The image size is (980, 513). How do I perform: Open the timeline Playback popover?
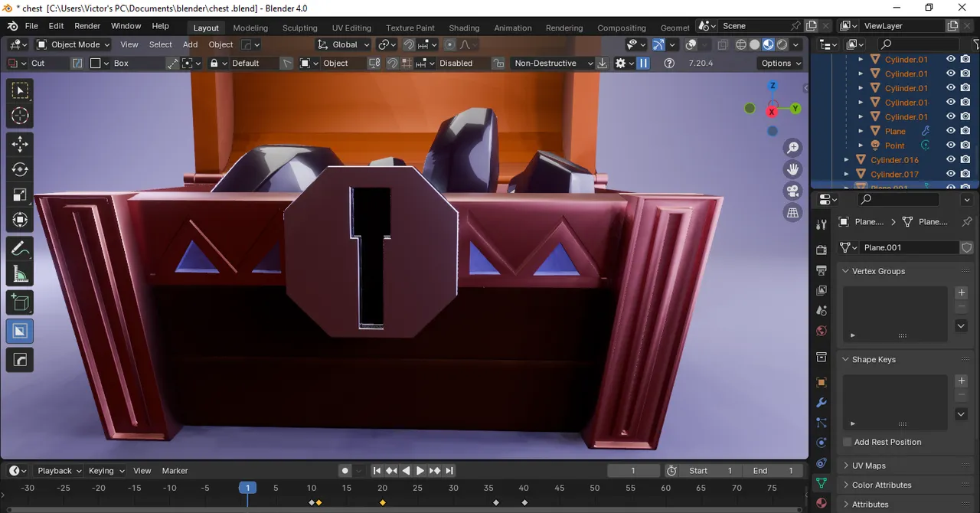(59, 471)
